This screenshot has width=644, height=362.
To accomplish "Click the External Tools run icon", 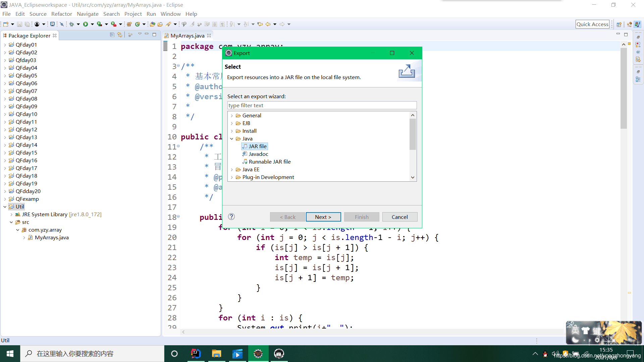I will coord(114,24).
